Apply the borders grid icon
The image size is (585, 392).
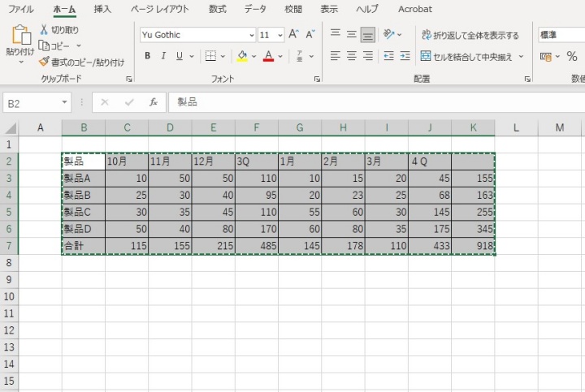click(x=210, y=56)
